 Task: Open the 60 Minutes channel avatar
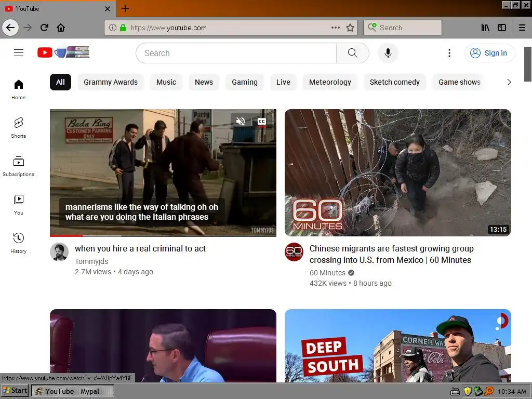294,252
